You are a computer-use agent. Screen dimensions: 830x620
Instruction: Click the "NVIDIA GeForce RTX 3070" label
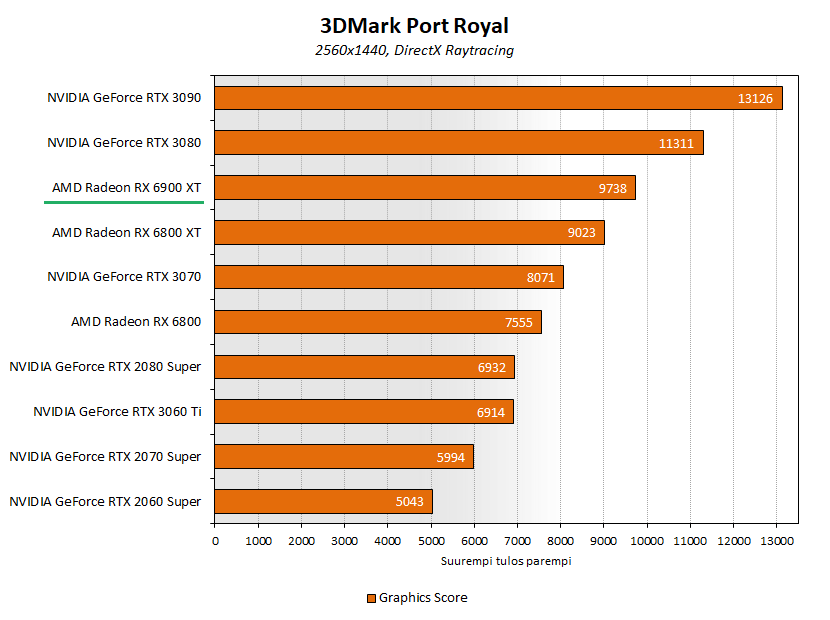tap(124, 276)
